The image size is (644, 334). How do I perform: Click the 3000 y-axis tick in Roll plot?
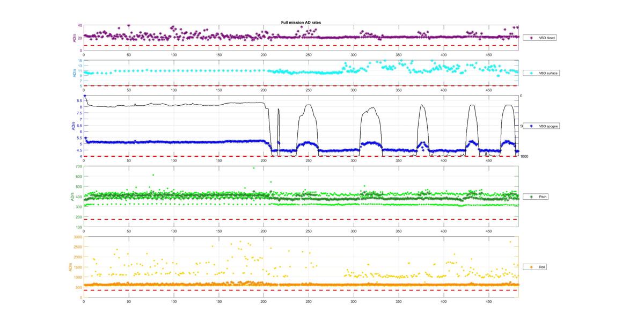(78, 237)
